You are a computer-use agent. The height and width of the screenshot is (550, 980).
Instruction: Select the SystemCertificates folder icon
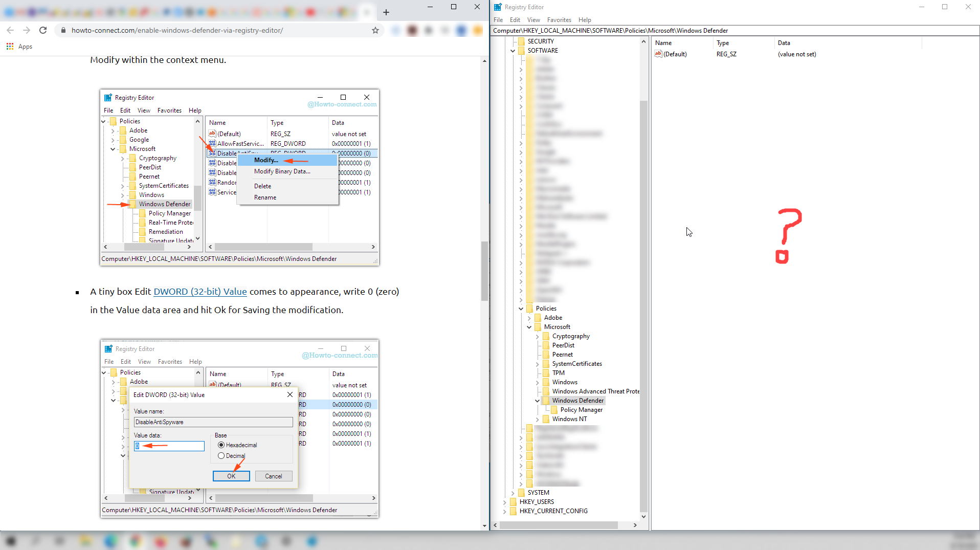tap(546, 364)
